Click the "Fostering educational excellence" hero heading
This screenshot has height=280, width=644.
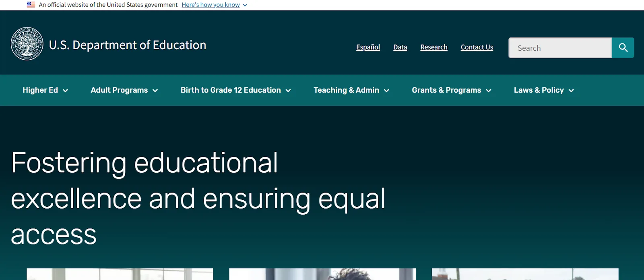click(198, 198)
